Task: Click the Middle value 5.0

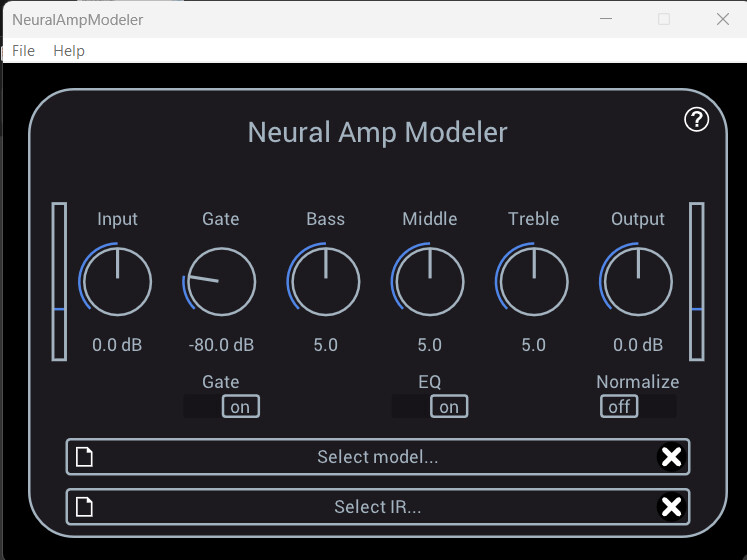Action: [x=430, y=345]
